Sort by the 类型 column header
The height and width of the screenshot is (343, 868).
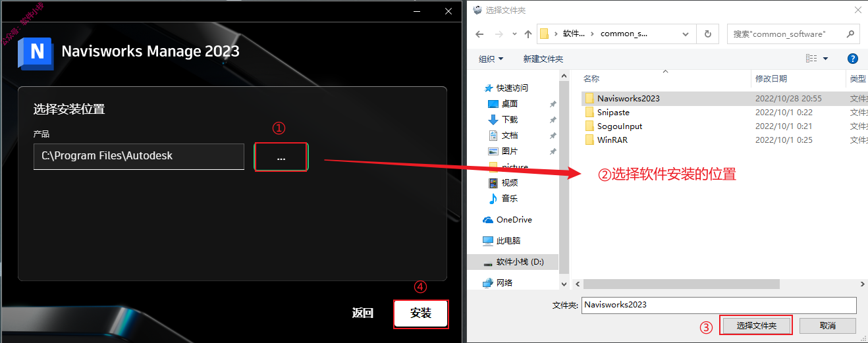click(857, 78)
